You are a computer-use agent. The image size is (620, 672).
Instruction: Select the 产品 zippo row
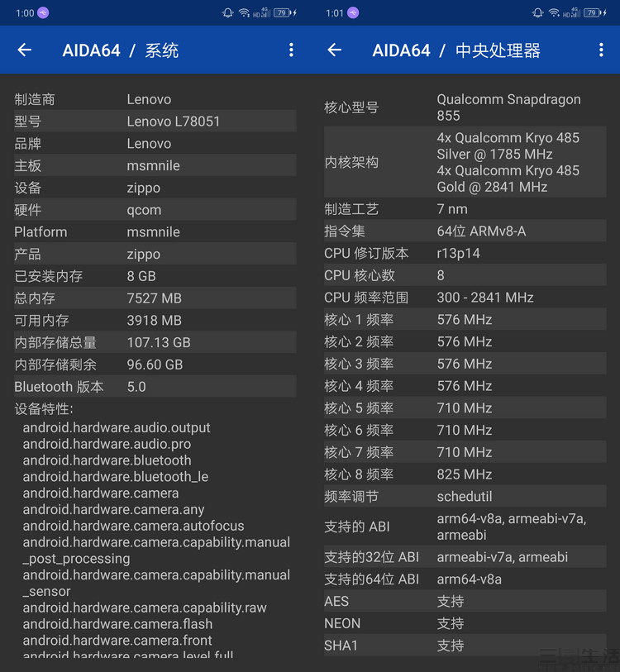pos(155,254)
